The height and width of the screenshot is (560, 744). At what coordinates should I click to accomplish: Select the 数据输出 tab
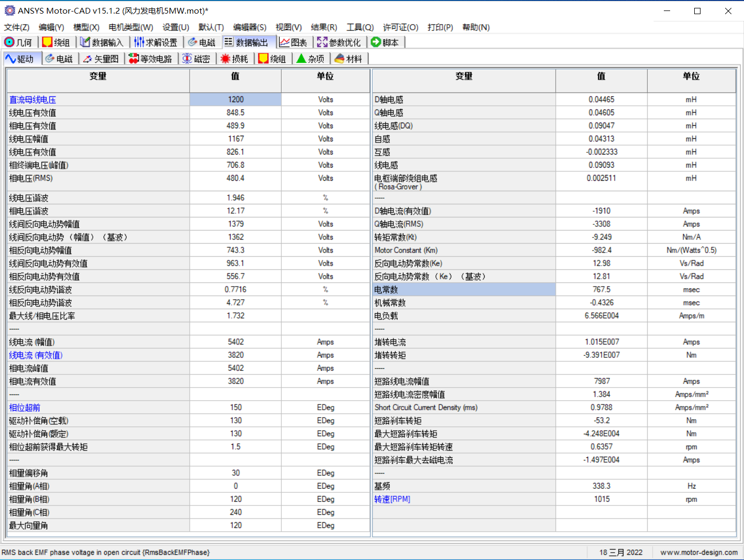tap(246, 42)
